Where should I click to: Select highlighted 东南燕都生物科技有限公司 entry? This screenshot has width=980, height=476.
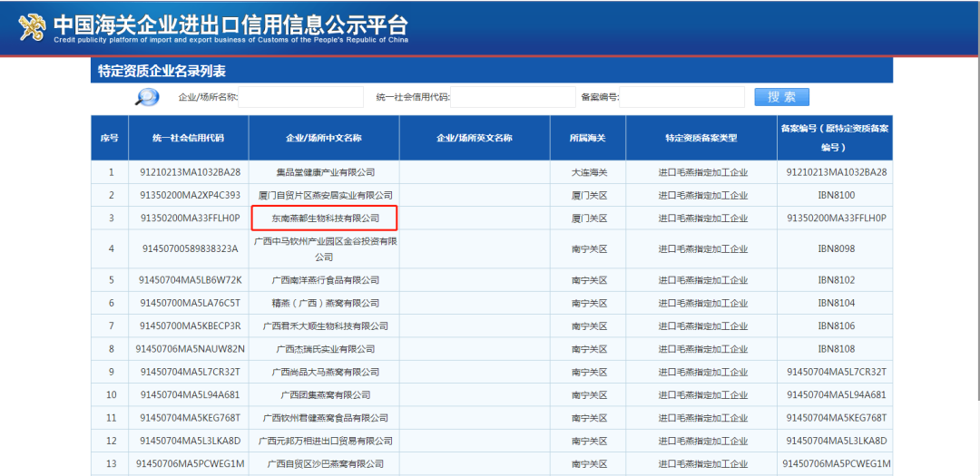(325, 218)
